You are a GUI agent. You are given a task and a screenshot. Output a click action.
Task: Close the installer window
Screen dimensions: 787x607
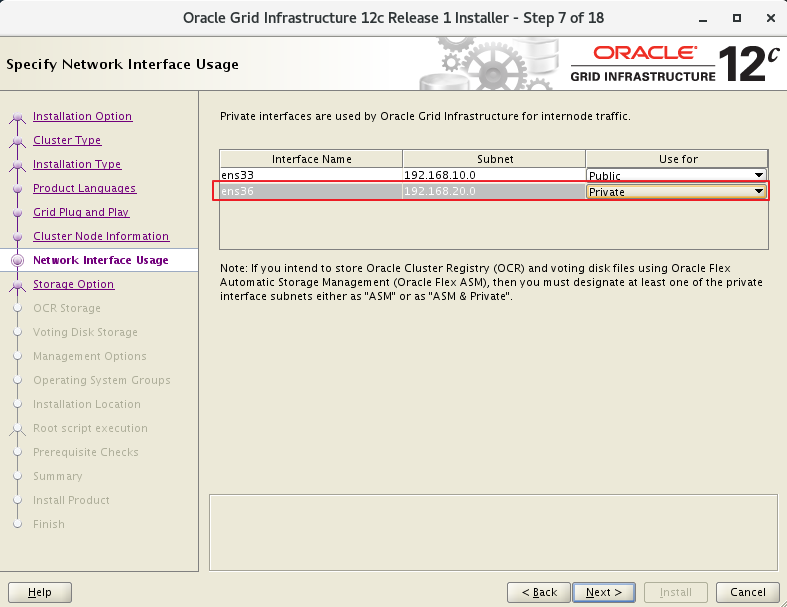771,18
